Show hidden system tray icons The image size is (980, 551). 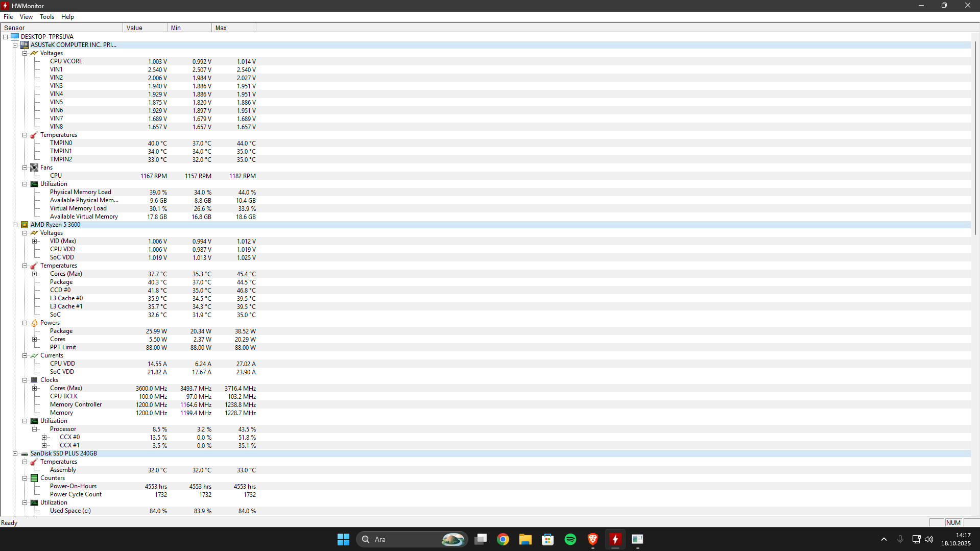click(x=884, y=539)
